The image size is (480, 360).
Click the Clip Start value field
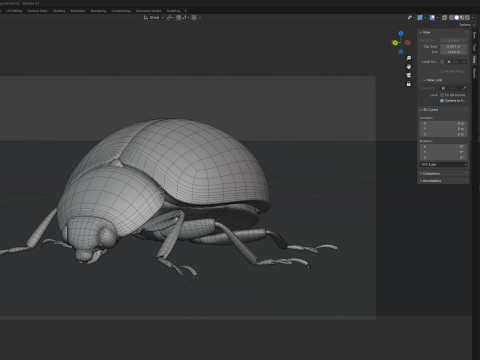click(x=453, y=46)
